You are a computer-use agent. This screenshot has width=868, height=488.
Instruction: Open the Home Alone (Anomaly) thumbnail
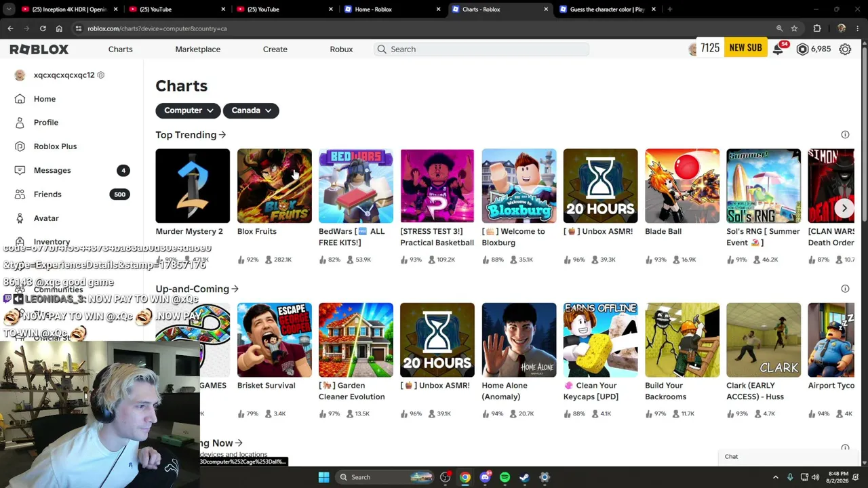519,340
